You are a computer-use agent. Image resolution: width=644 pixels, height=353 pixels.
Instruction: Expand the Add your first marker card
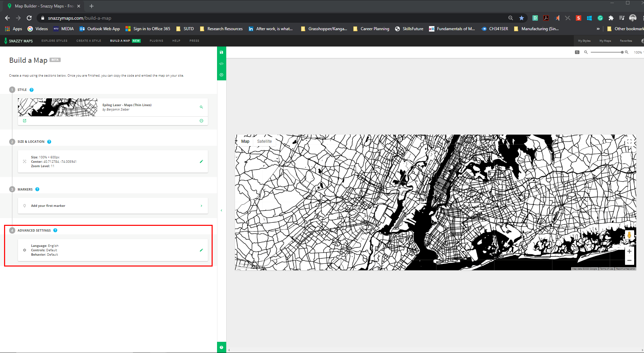(113, 206)
